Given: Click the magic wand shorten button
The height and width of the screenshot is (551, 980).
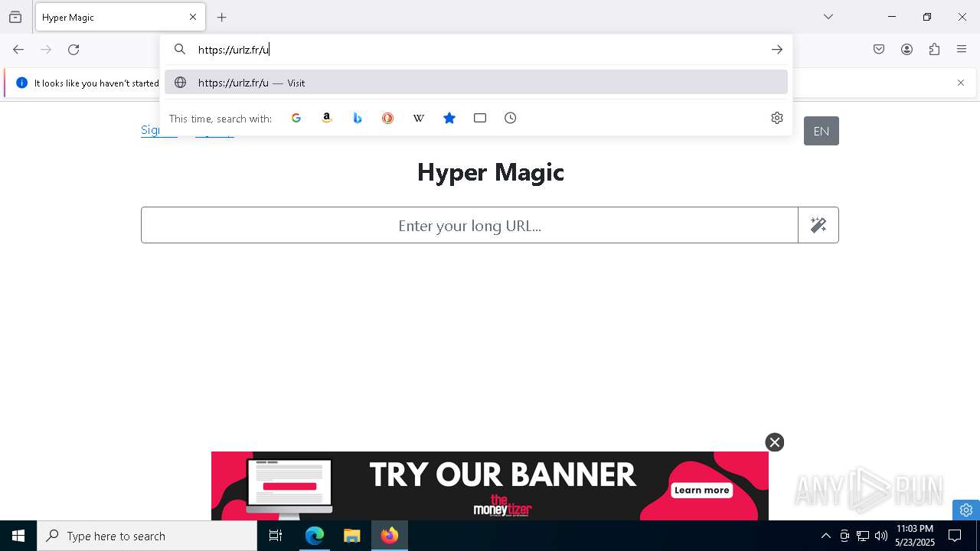Looking at the screenshot, I should coord(818,225).
